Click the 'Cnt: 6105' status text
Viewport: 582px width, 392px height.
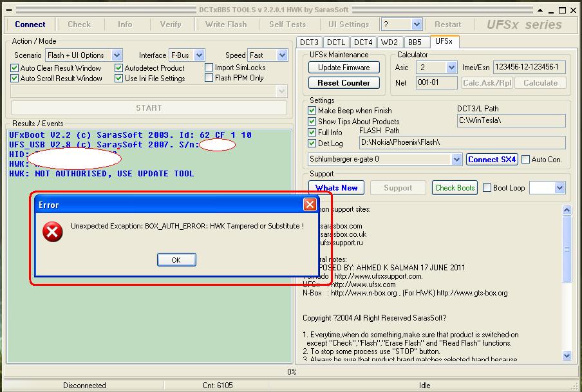[218, 386]
